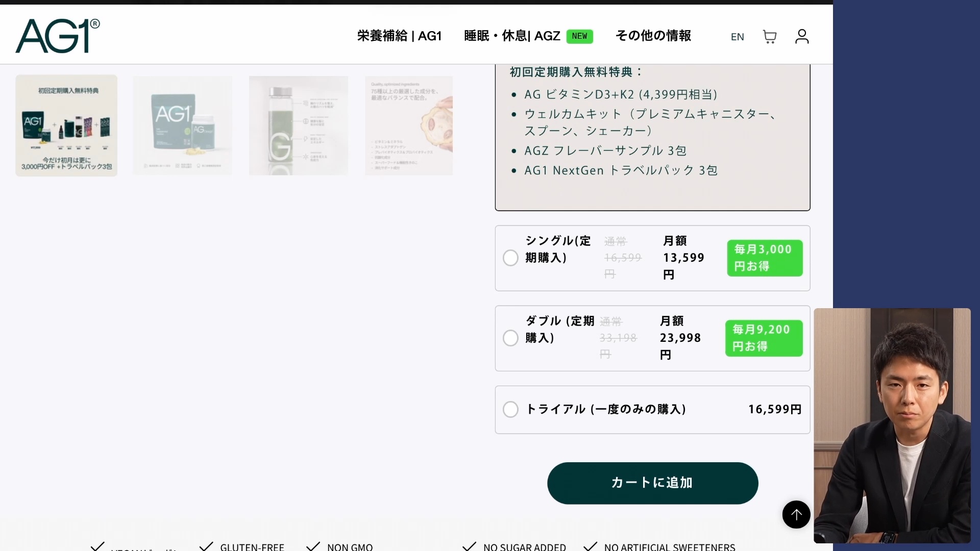Image resolution: width=980 pixels, height=551 pixels.
Task: Select the 初回定期購入無料特典 product thumbnail
Action: [x=66, y=126]
